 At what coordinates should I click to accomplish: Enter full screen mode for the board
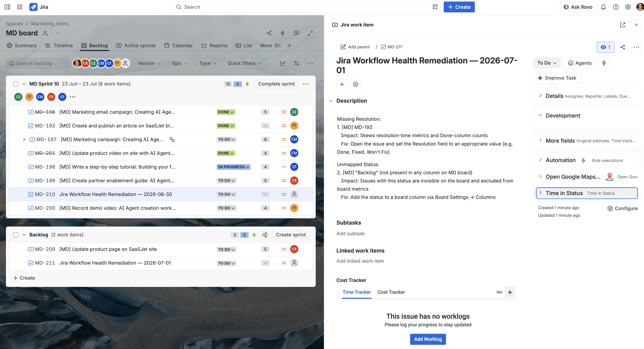[x=310, y=33]
